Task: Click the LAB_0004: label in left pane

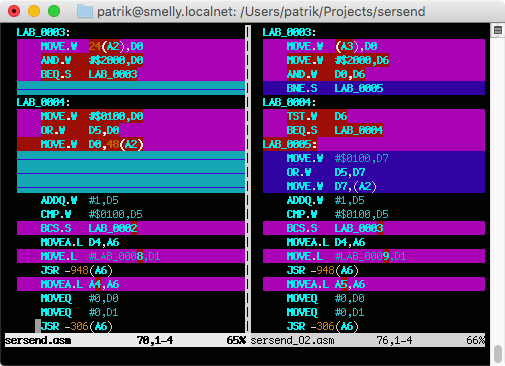Action: point(43,102)
